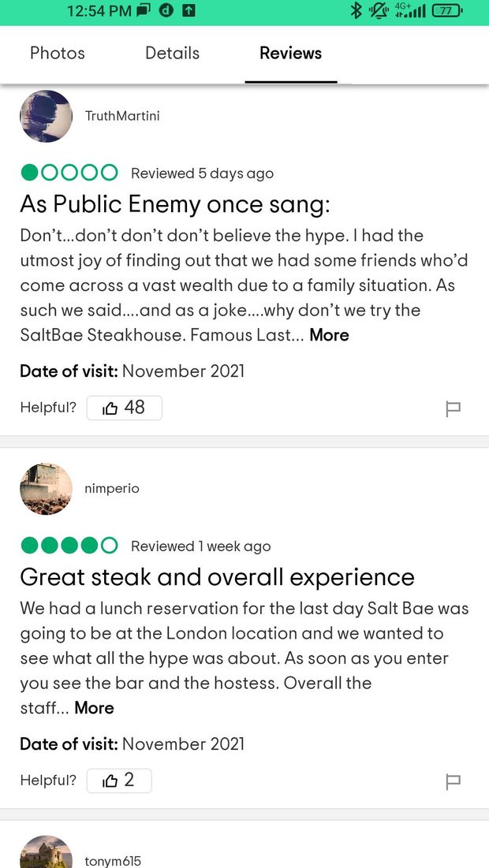Expand nimperio's review with More
Screen dimensions: 489x868
click(x=94, y=708)
